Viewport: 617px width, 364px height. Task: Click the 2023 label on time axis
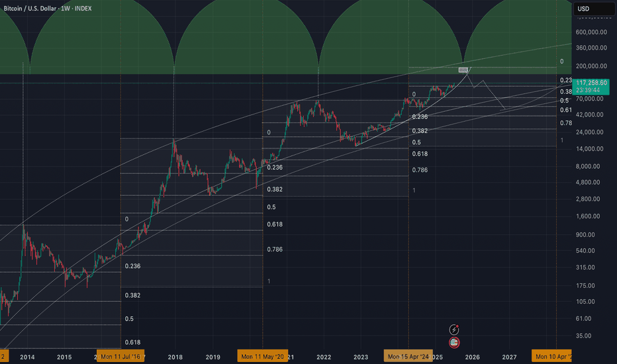point(361,357)
